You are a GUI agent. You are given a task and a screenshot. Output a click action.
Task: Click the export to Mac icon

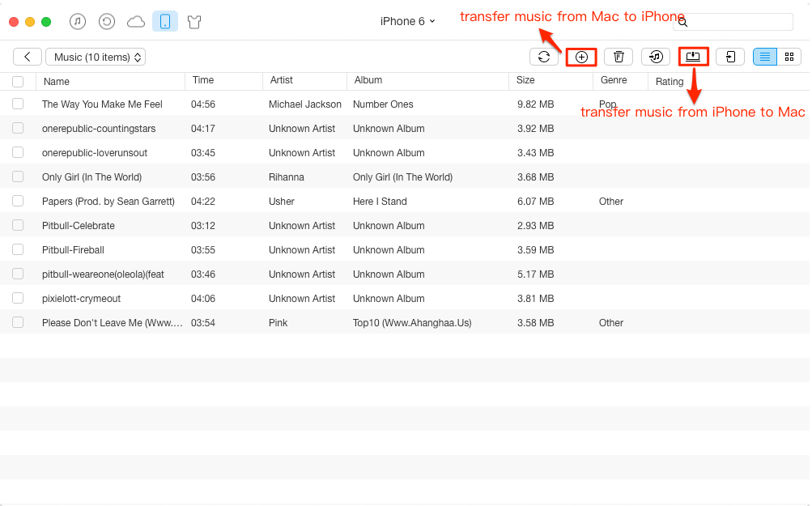click(x=694, y=57)
